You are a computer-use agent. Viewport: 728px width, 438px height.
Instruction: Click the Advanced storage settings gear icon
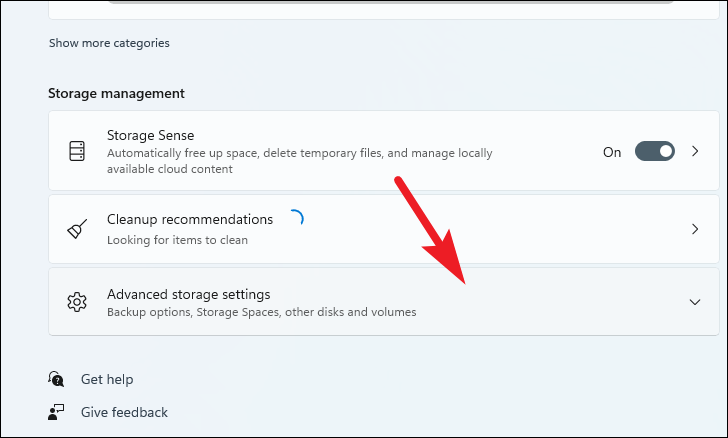(77, 302)
